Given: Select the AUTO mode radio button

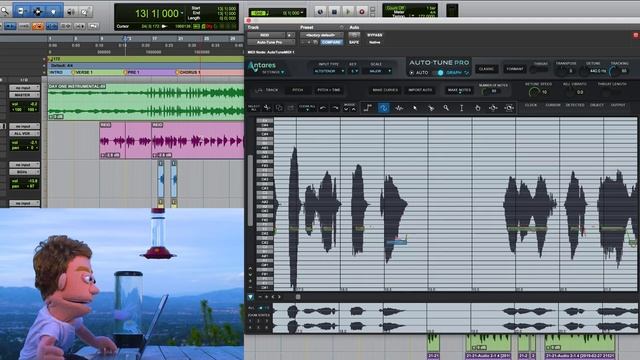Looking at the screenshot, I should (x=412, y=73).
